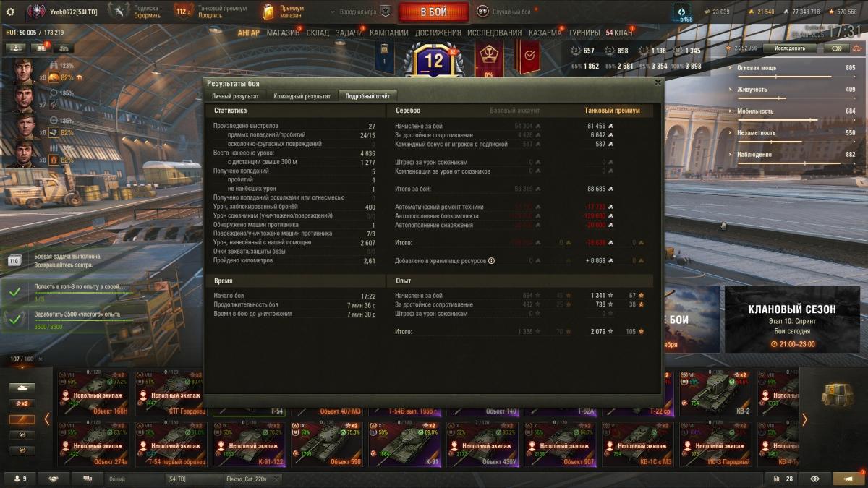868x488 pixels.
Task: Select Объект 907 tank
Action: (x=560, y=444)
